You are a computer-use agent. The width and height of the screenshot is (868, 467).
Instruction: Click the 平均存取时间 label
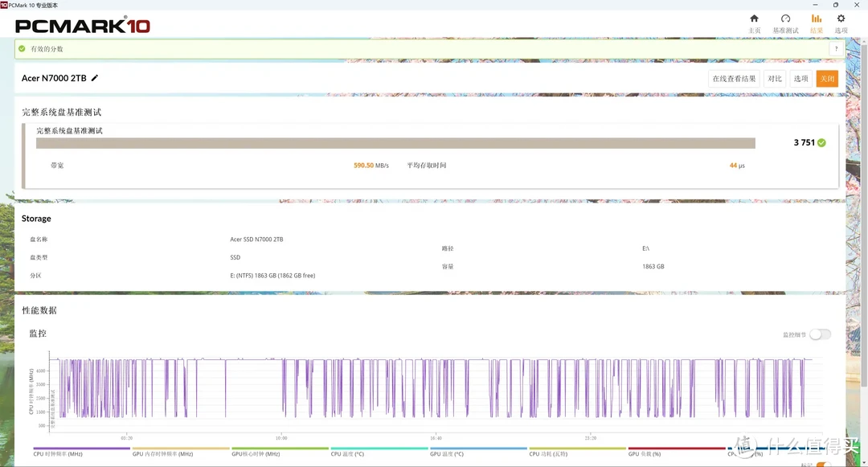[426, 166]
